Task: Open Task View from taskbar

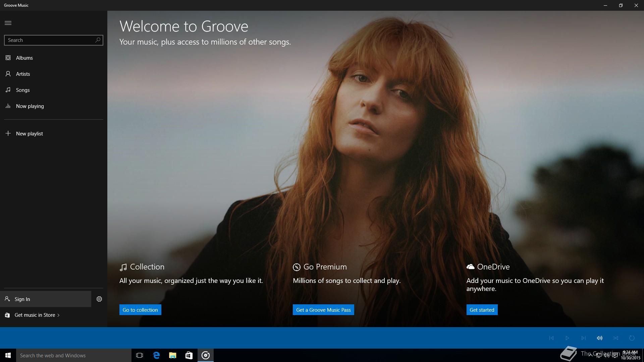Action: 140,355
